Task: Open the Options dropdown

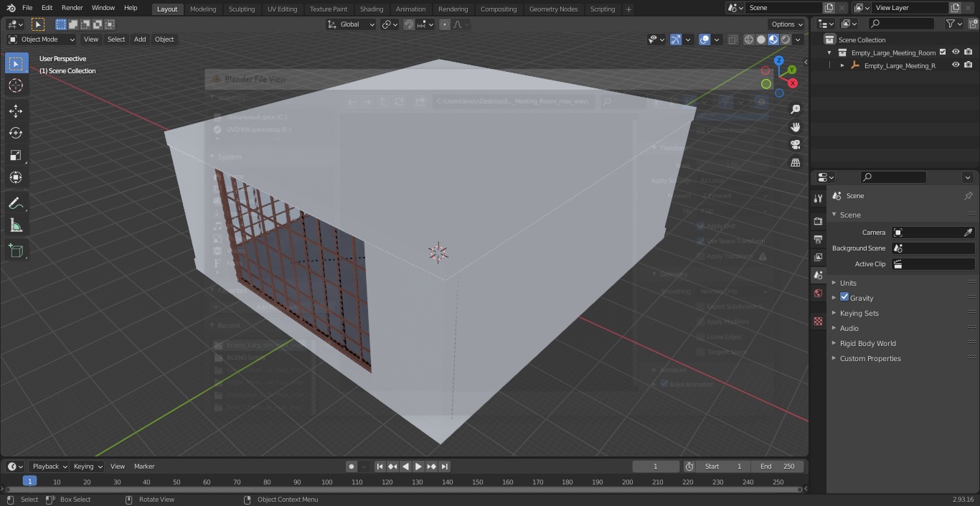Action: [787, 24]
